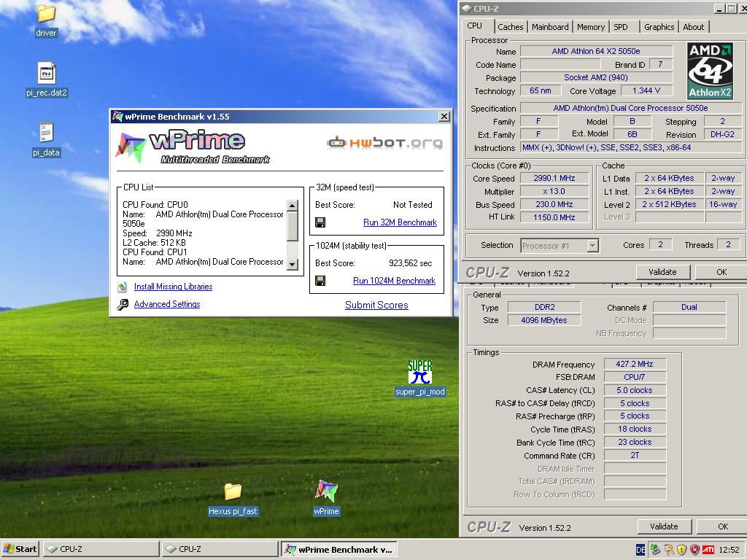Click the hwbot.org logo in wPrime
Image resolution: width=747 pixels, height=560 pixels.
pos(384,142)
